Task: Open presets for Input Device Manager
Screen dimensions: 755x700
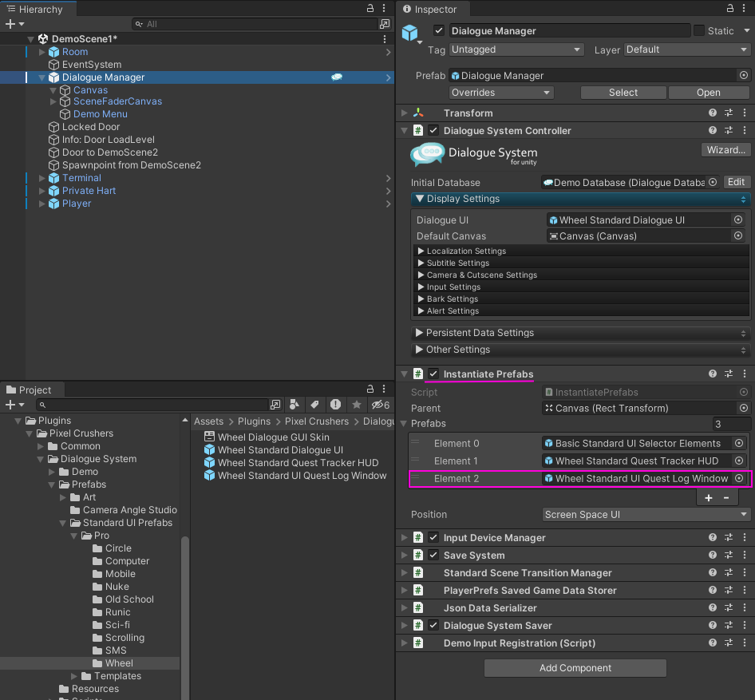Action: [x=729, y=537]
